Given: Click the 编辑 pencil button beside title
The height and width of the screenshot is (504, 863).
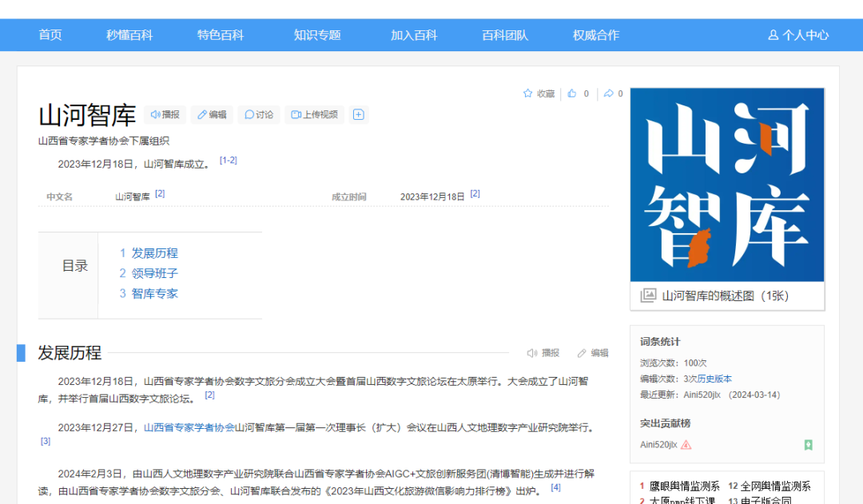Looking at the screenshot, I should (x=212, y=114).
